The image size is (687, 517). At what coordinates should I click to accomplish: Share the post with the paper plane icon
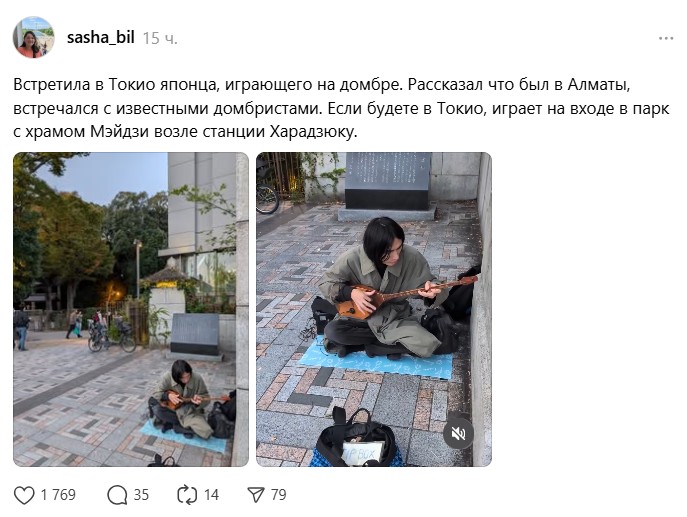[x=256, y=495]
